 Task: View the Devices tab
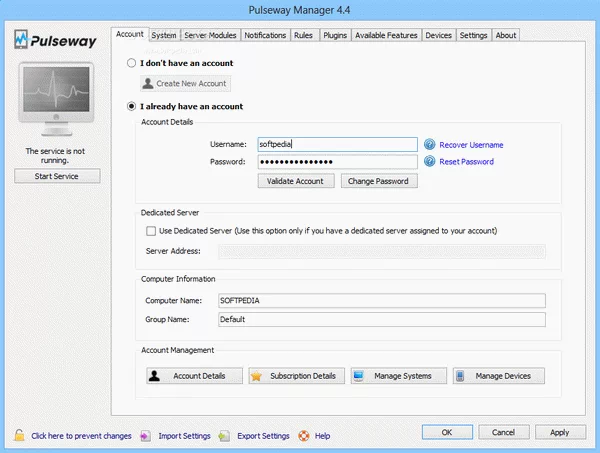tap(439, 35)
